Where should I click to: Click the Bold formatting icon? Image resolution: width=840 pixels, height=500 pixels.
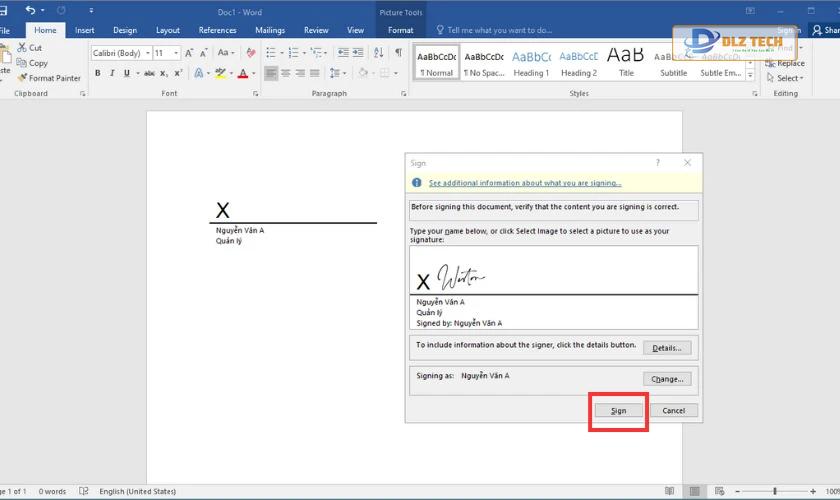[x=98, y=73]
